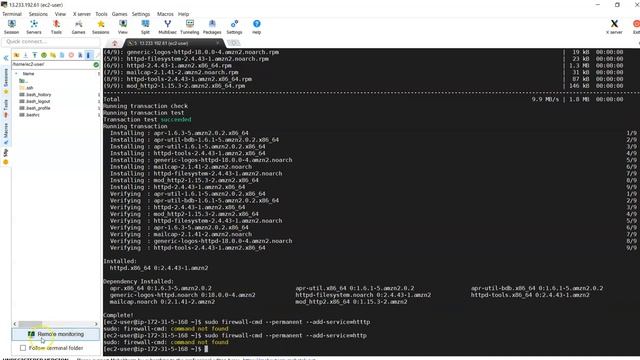Close the ec2-user terminal tab
Image resolution: width=640 pixels, height=360 pixels.
tap(218, 43)
